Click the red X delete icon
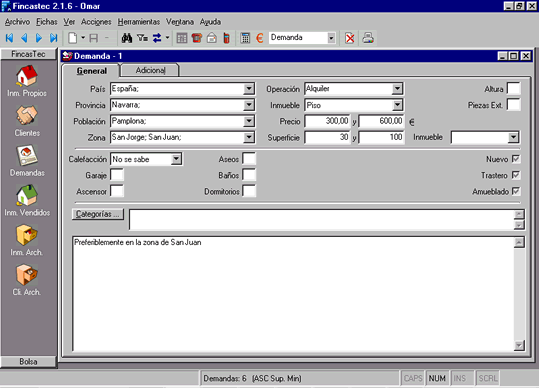539x388 pixels. pyautogui.click(x=350, y=38)
